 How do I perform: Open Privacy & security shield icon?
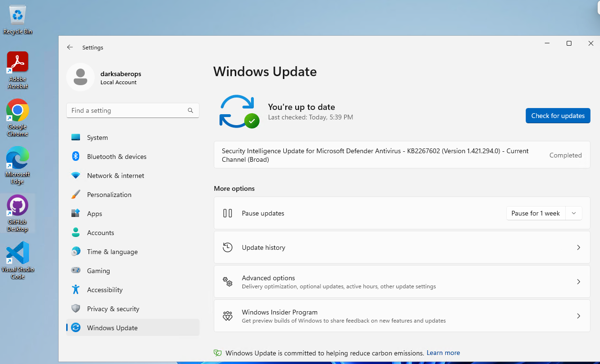pos(76,308)
